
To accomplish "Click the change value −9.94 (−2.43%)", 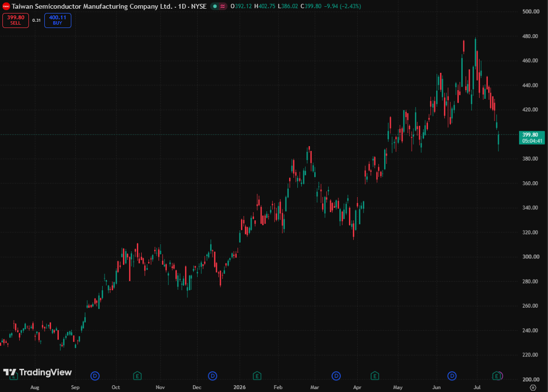I will click(x=343, y=6).
